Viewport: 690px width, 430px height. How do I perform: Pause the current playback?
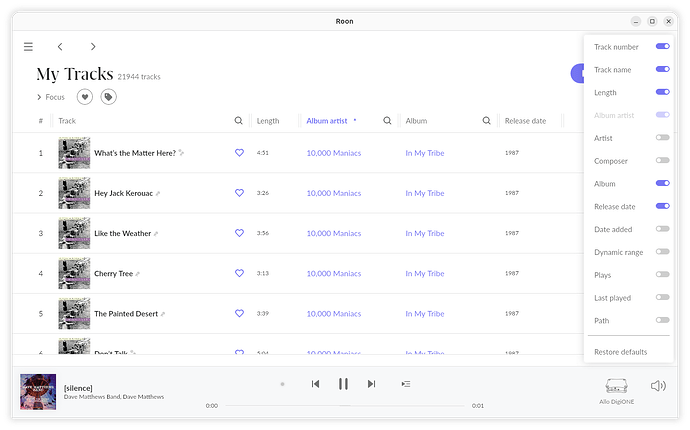click(x=343, y=384)
